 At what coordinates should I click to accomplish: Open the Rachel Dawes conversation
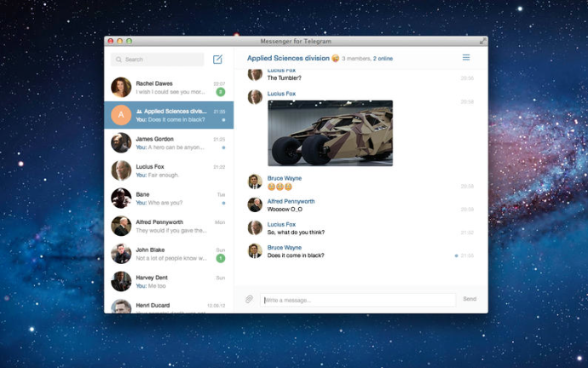pyautogui.click(x=169, y=88)
